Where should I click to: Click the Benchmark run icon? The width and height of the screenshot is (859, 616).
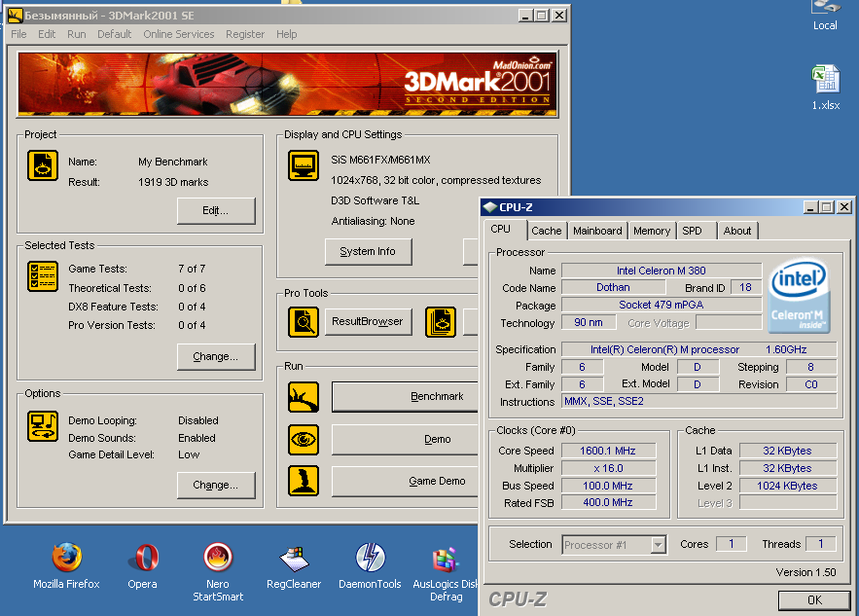(304, 397)
